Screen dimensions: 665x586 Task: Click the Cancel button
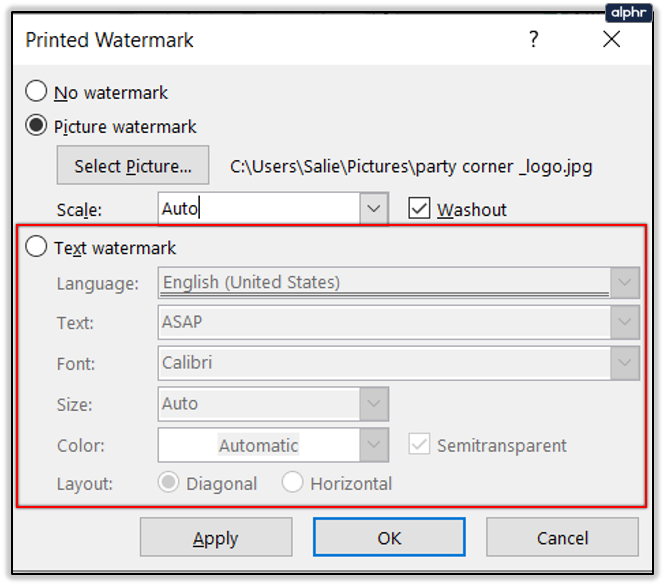(x=562, y=538)
